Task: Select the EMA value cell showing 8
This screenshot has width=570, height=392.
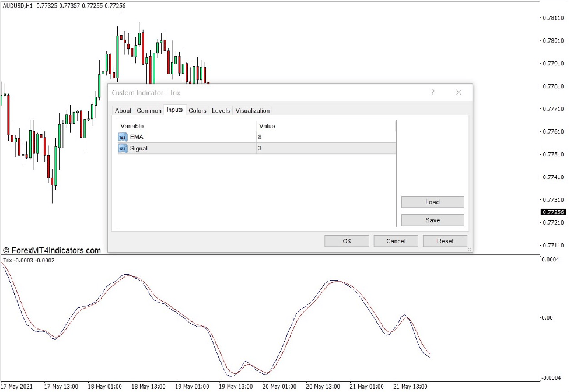Action: (326, 137)
